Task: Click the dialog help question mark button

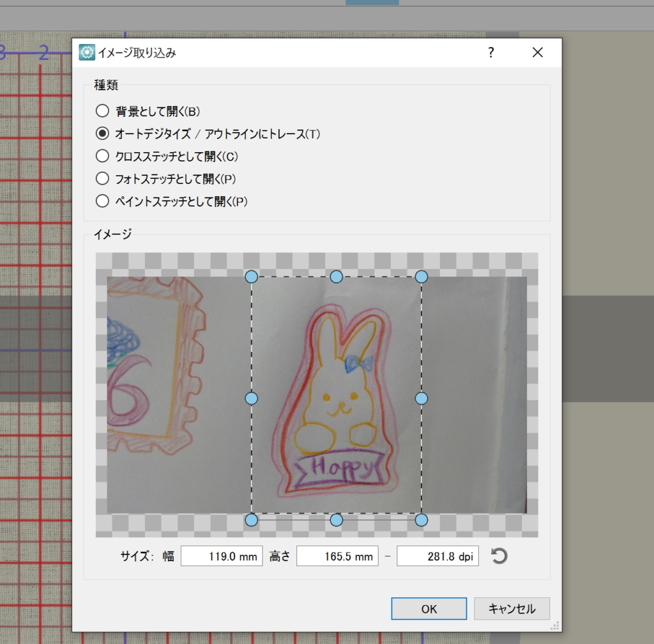Action: [490, 53]
